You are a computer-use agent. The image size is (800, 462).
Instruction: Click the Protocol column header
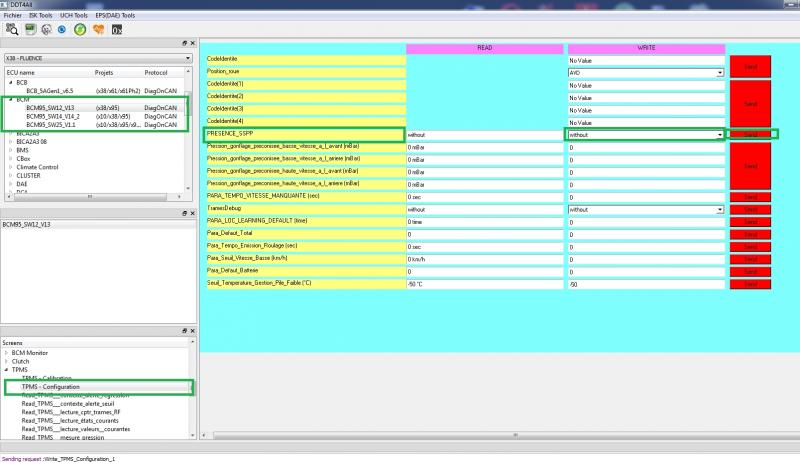point(156,73)
